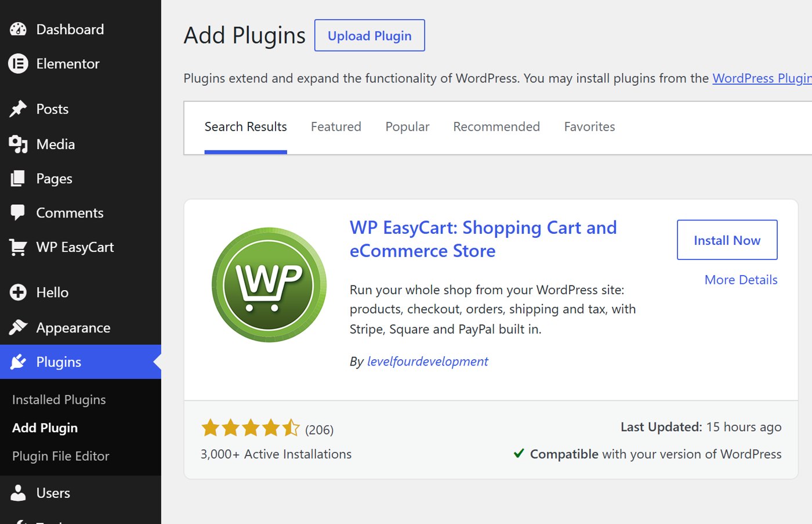Open the Appearance menu
Viewport: 812px width, 524px height.
(73, 328)
